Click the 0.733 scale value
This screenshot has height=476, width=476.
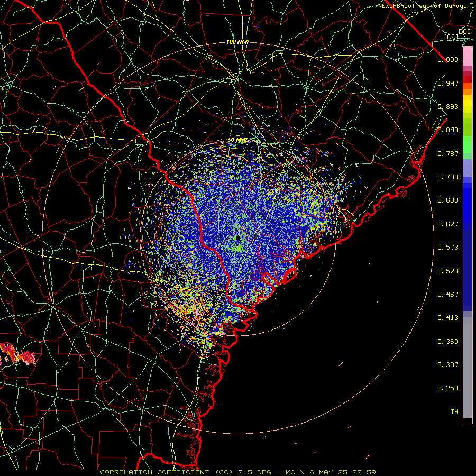(448, 177)
